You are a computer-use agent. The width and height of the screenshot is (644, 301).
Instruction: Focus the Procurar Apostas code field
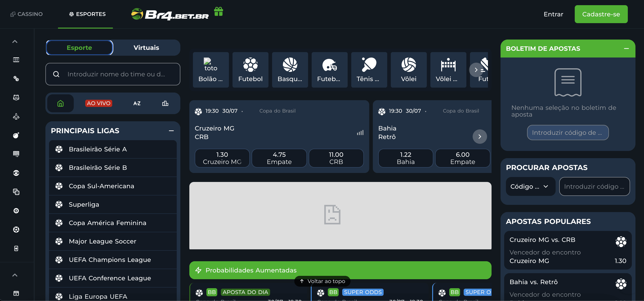[594, 187]
